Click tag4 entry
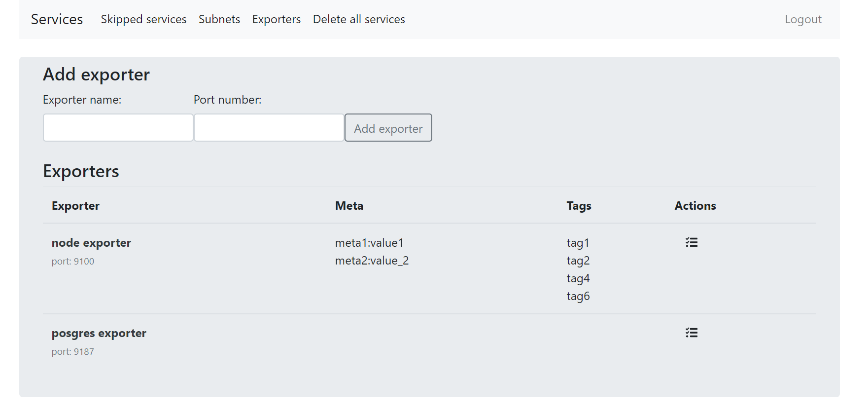 pyautogui.click(x=578, y=279)
